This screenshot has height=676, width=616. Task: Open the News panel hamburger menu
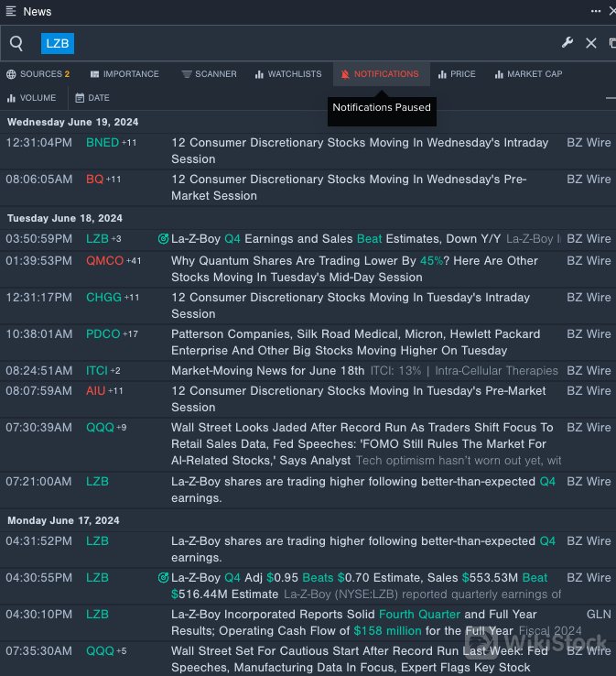coord(10,12)
